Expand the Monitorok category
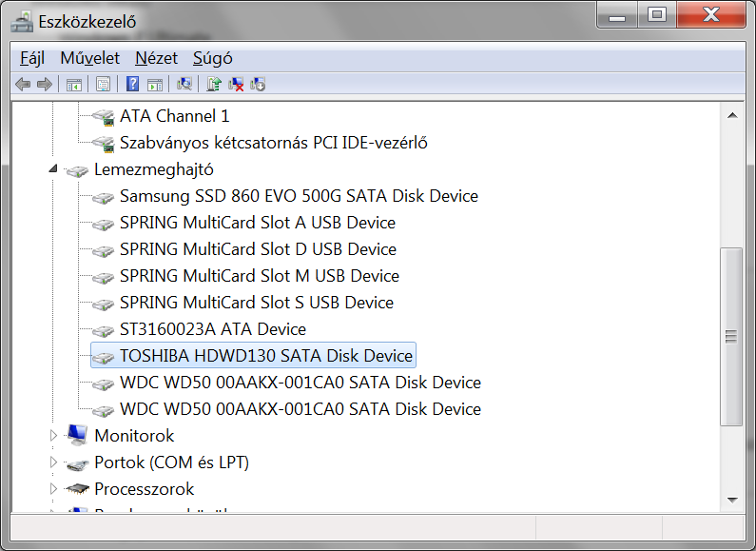 (x=53, y=436)
